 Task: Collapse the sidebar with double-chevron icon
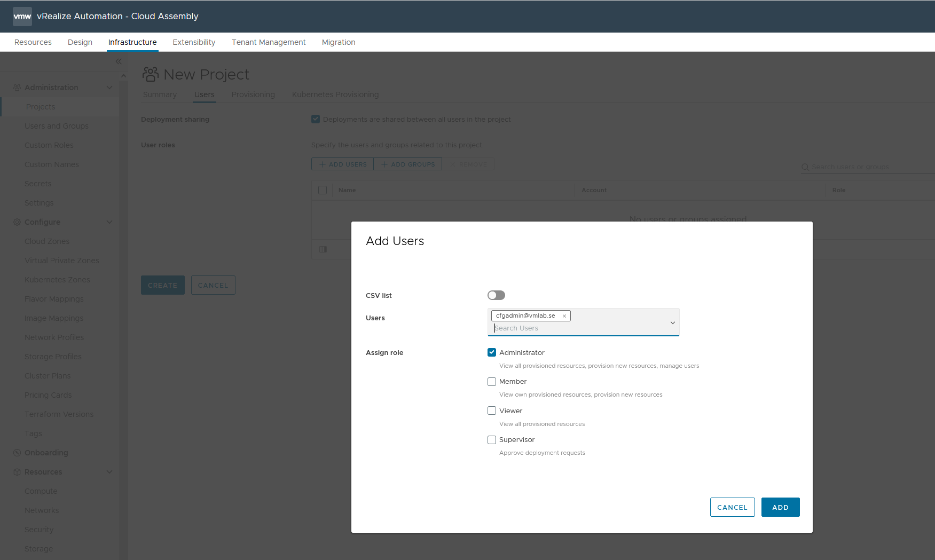(119, 61)
